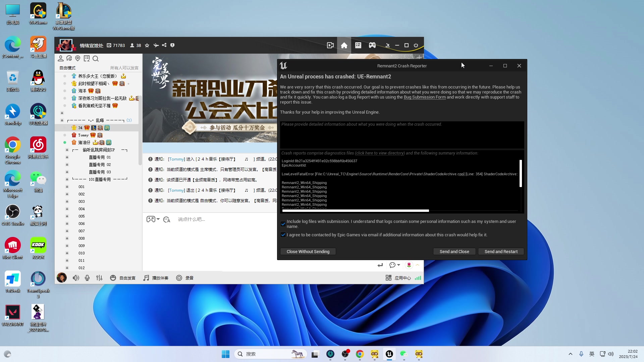
Task: Open the audio mixer sliders icon
Action: tap(99, 278)
